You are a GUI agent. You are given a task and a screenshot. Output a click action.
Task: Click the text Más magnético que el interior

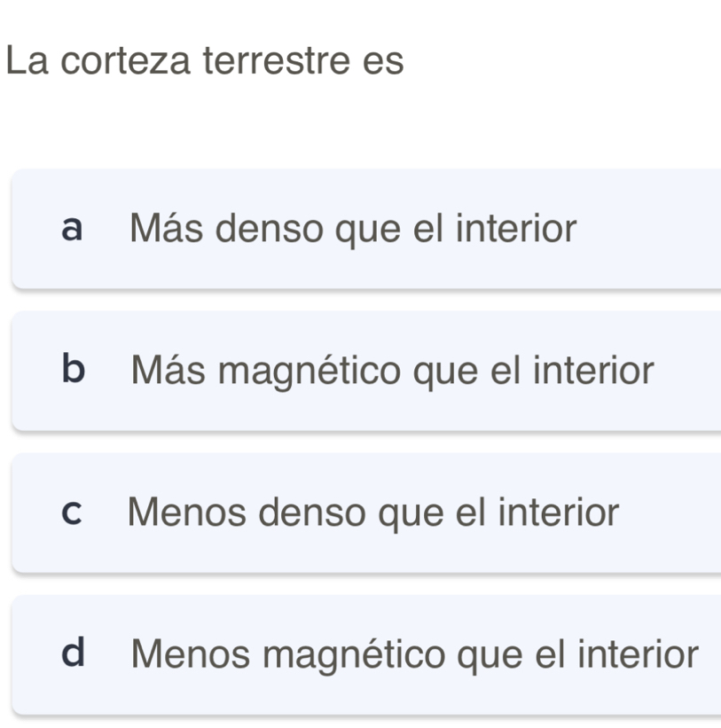(x=393, y=371)
